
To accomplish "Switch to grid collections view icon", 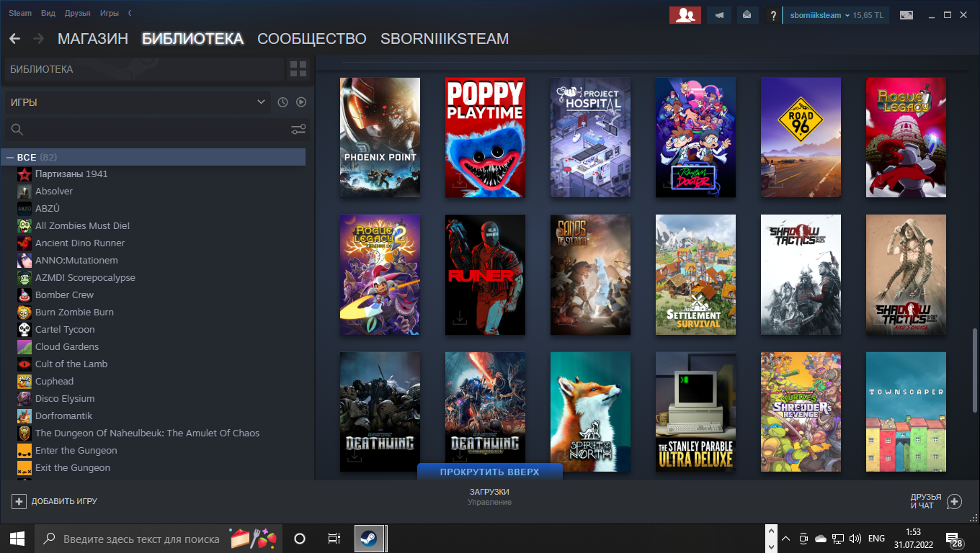I will [298, 69].
